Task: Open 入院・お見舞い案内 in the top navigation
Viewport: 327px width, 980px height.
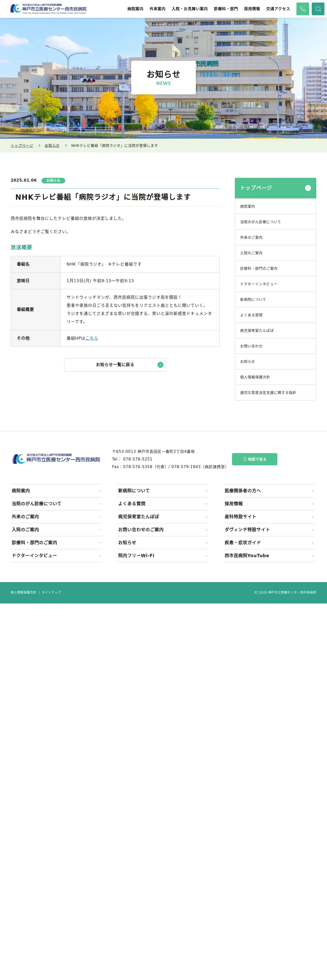Action: 189,9
